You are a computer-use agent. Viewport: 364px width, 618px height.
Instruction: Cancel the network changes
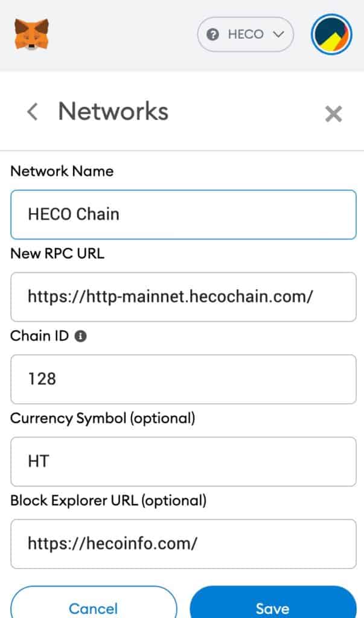coord(94,603)
